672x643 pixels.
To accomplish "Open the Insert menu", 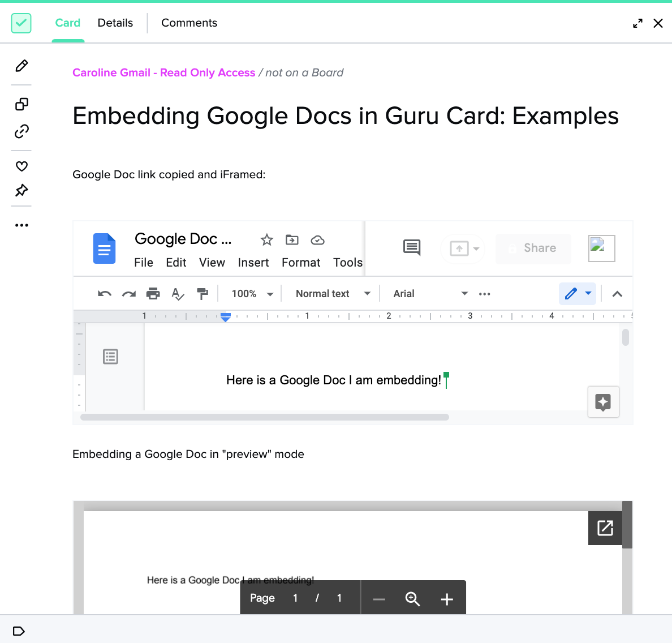I will click(x=253, y=263).
